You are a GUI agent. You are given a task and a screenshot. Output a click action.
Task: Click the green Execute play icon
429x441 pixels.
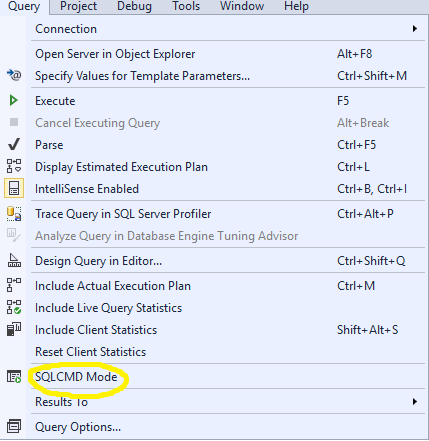tap(13, 100)
